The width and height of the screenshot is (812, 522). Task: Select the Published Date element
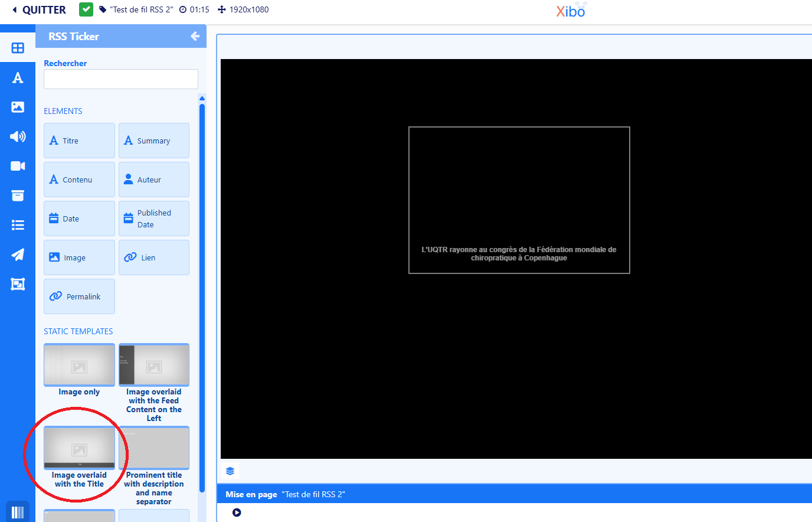154,218
